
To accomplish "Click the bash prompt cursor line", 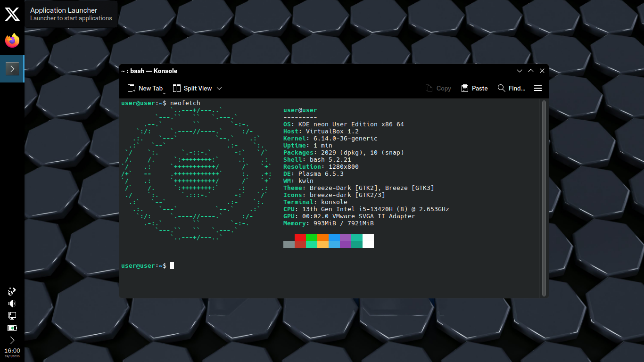I will click(172, 266).
